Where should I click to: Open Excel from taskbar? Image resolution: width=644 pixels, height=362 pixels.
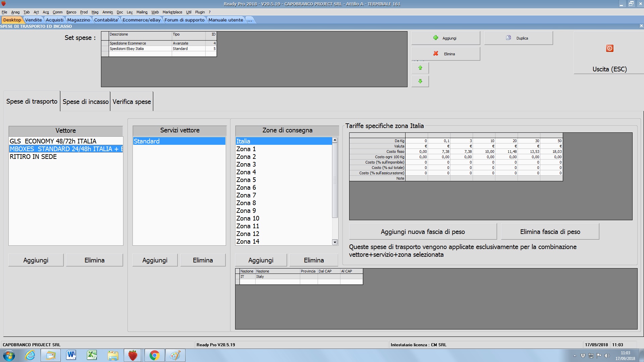click(x=92, y=355)
